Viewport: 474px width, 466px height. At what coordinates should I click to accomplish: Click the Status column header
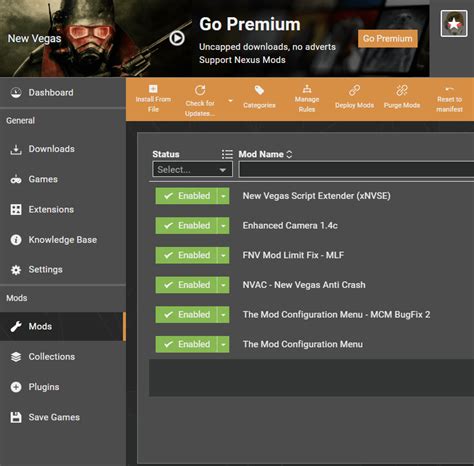[x=166, y=154]
